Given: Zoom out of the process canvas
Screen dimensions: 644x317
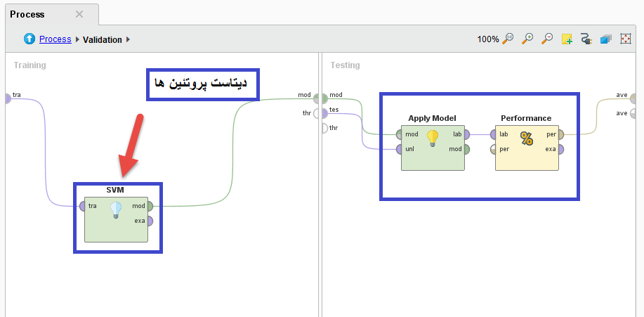Looking at the screenshot, I should [546, 39].
